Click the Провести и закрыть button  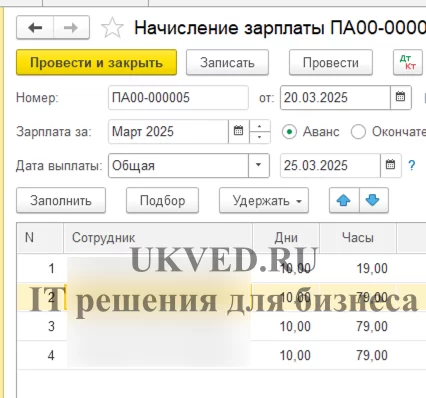click(x=96, y=62)
